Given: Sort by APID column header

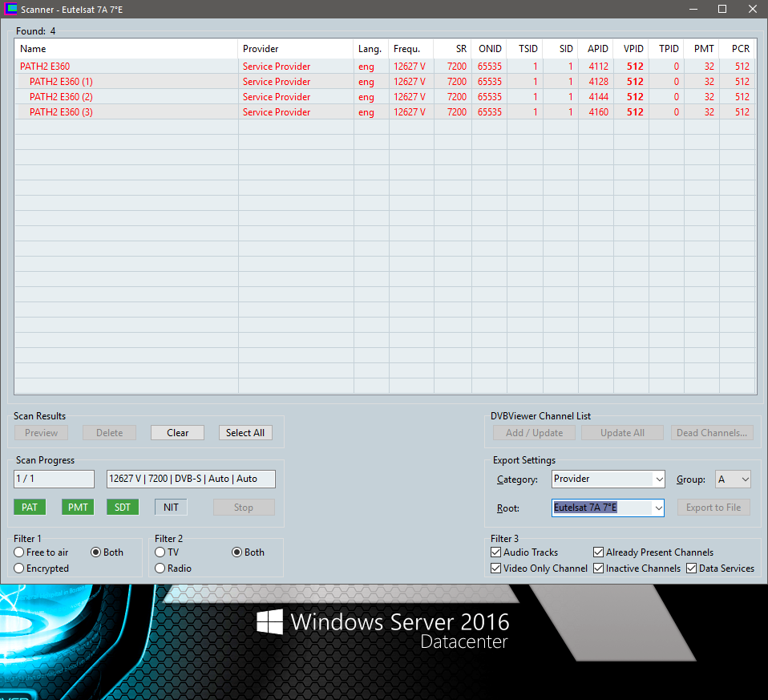Looking at the screenshot, I should pos(596,49).
